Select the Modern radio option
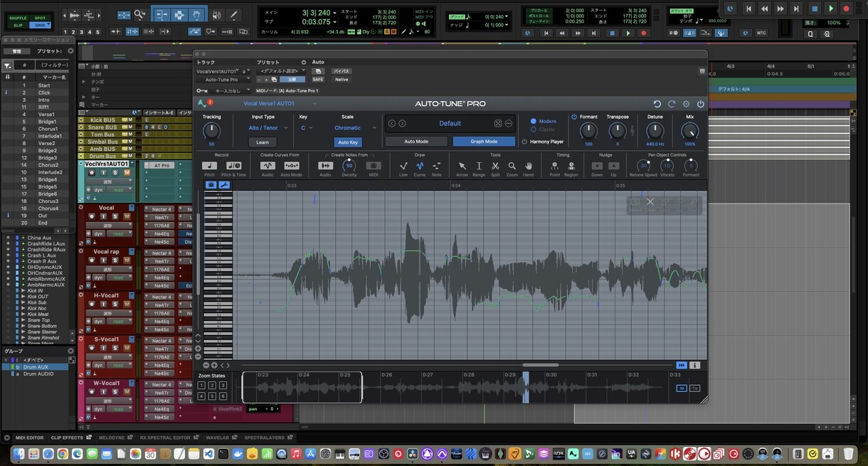The width and height of the screenshot is (868, 466). click(534, 122)
